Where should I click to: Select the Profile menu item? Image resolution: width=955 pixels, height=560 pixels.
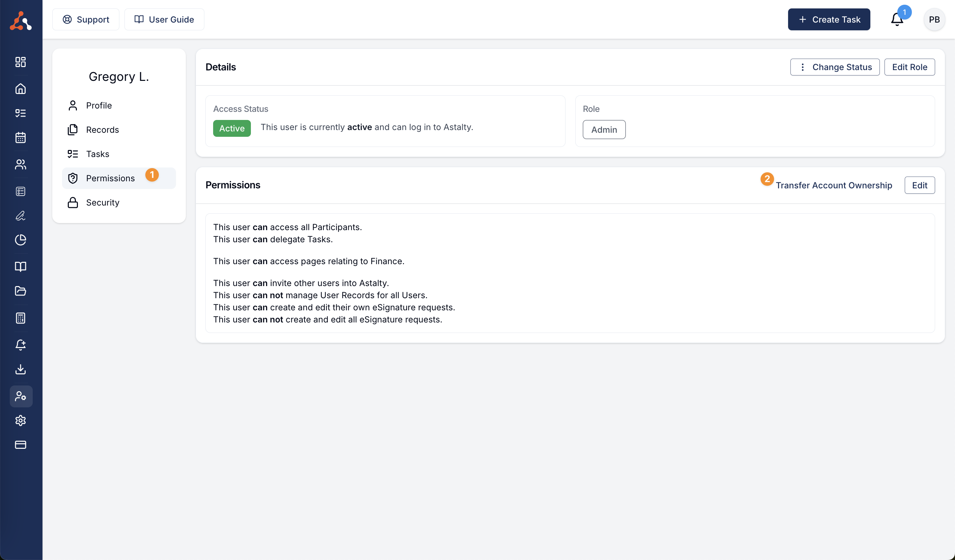[x=99, y=105]
